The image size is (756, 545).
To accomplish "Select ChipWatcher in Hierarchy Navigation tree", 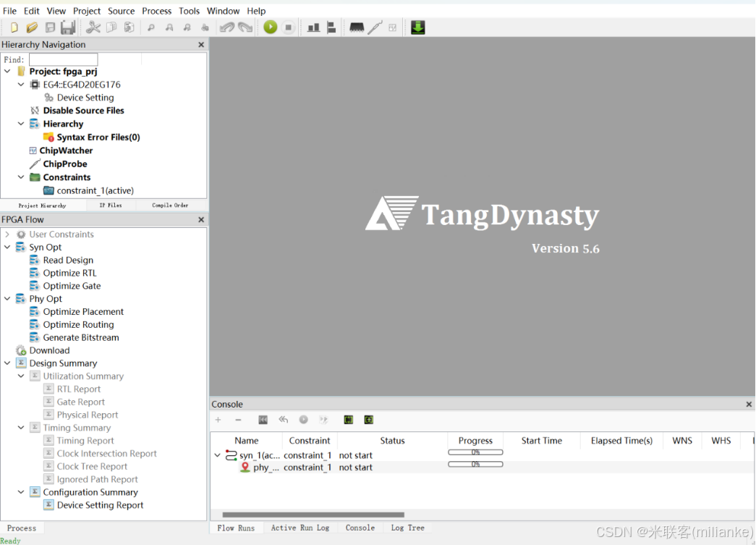I will click(x=66, y=151).
